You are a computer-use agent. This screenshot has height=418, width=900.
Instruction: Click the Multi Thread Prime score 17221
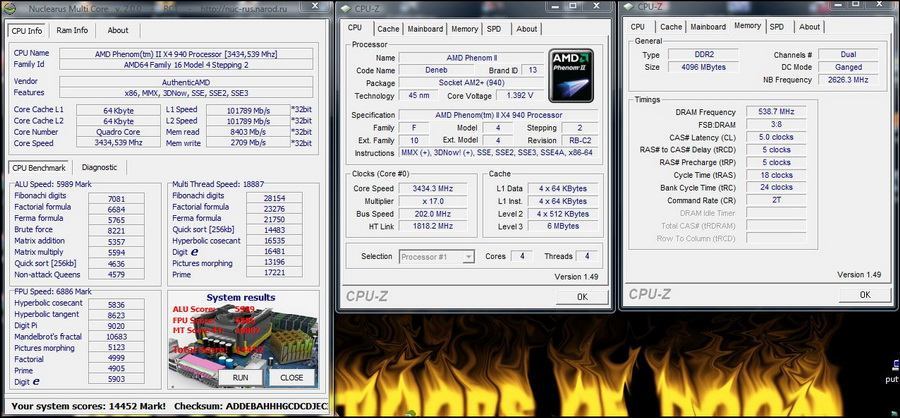pyautogui.click(x=274, y=274)
